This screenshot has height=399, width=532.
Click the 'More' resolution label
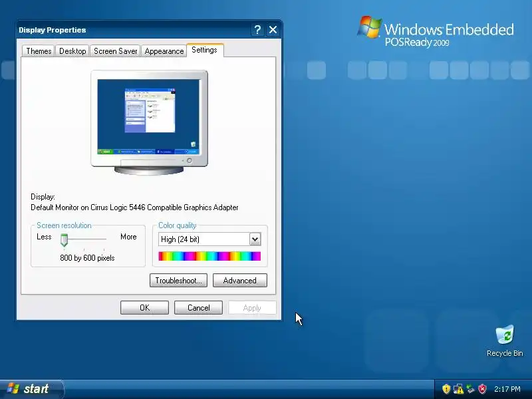coord(128,237)
